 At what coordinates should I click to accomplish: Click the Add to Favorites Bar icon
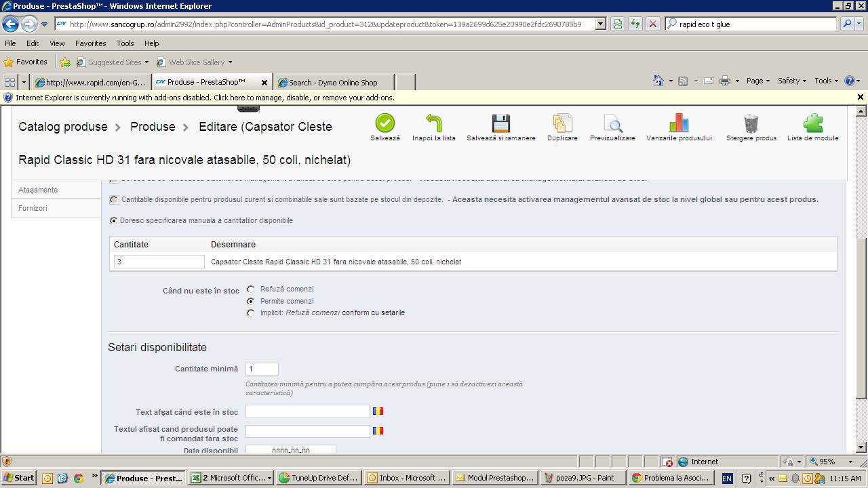[65, 62]
